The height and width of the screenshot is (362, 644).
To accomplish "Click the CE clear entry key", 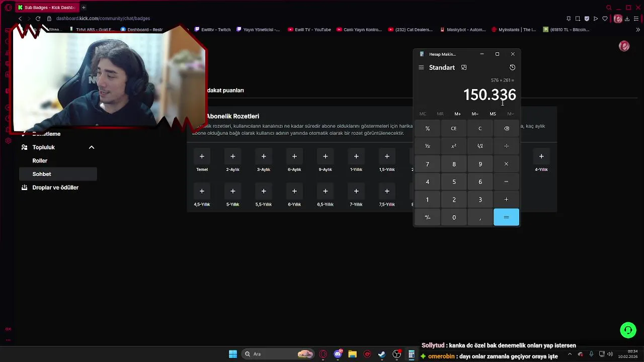I will click(454, 128).
